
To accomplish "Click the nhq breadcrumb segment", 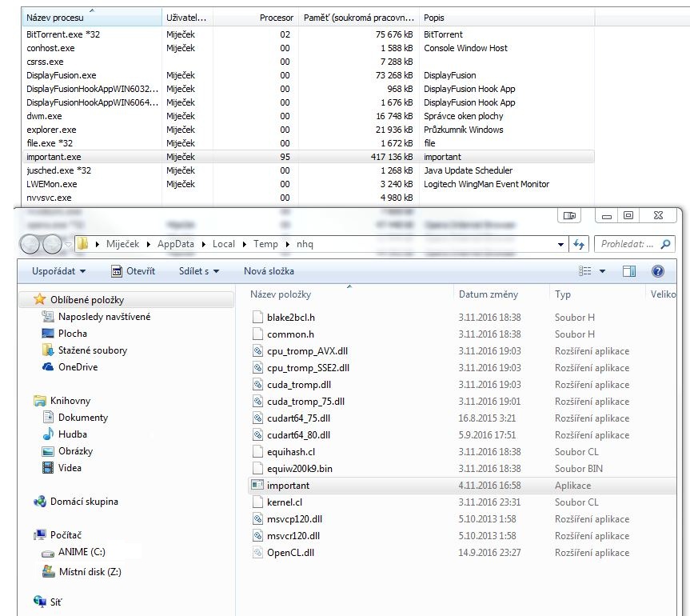I will 305,244.
